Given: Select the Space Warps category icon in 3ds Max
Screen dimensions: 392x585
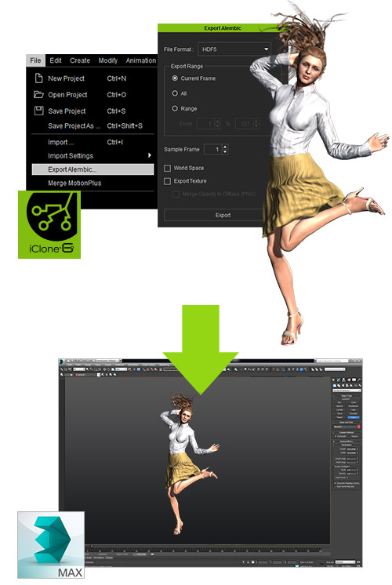Looking at the screenshot, I should tap(355, 385).
